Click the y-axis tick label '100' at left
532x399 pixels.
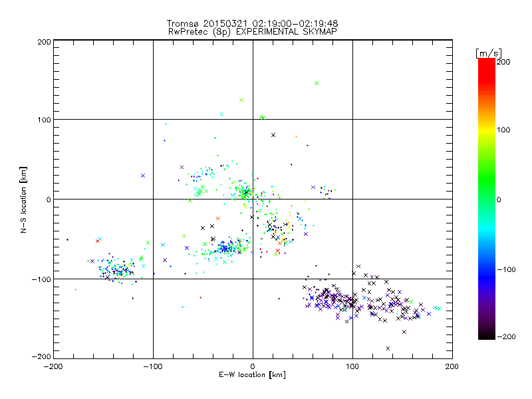(44, 120)
